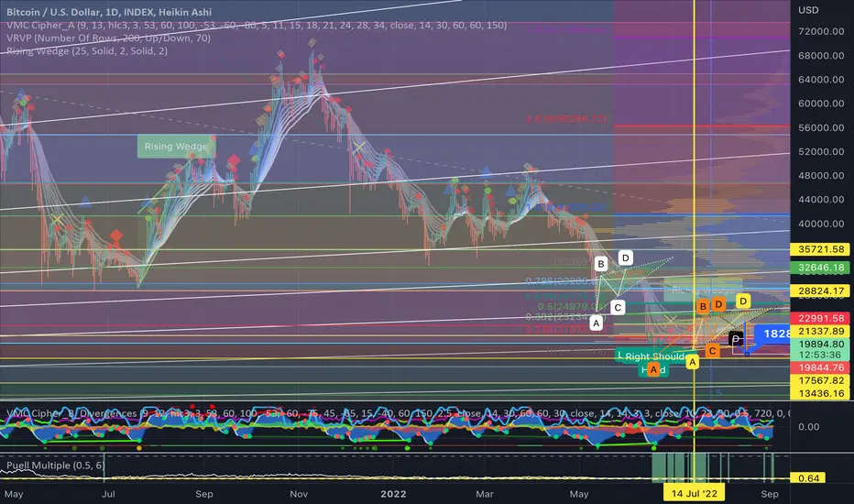The image size is (854, 504).
Task: Click the green 32646.18 price label
Action: [820, 268]
